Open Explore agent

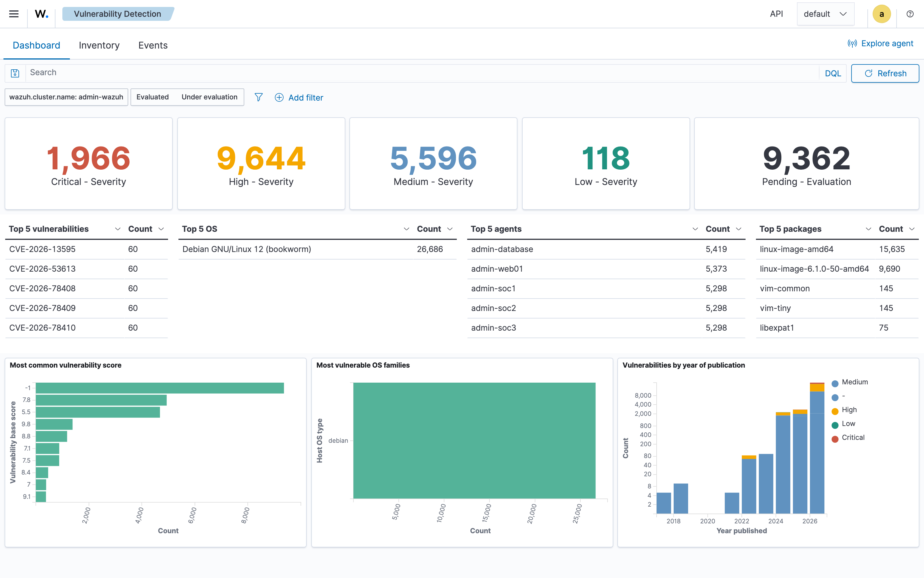pyautogui.click(x=880, y=43)
